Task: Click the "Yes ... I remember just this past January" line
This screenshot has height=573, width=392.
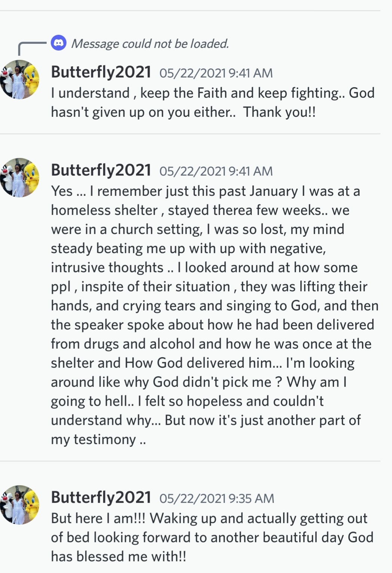Action: [x=205, y=191]
